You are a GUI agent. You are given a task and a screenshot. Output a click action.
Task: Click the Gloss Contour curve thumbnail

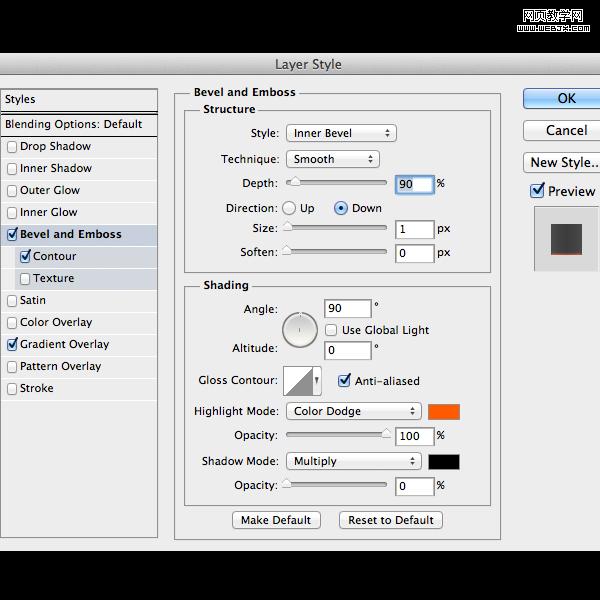pos(298,381)
